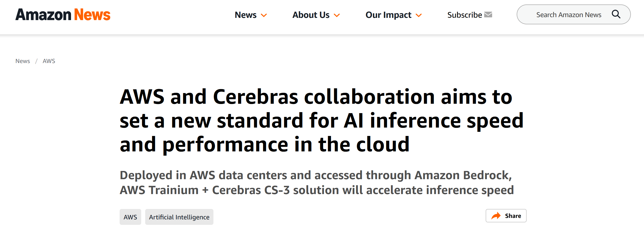The width and height of the screenshot is (644, 237).
Task: Focus the Search Amazon News field
Action: 569,15
